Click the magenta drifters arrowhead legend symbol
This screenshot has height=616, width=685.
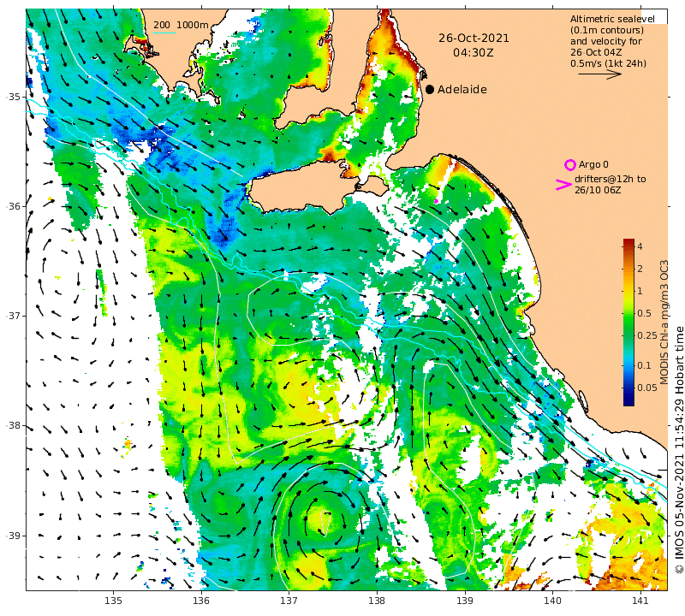(x=563, y=185)
